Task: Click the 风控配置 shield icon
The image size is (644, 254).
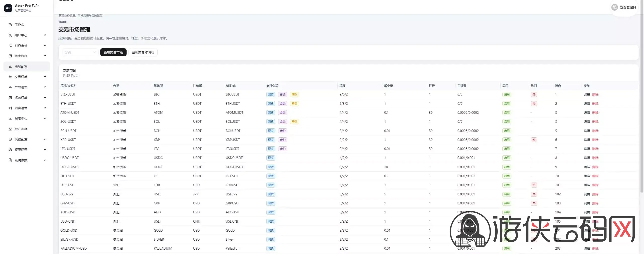Action: coord(10,139)
